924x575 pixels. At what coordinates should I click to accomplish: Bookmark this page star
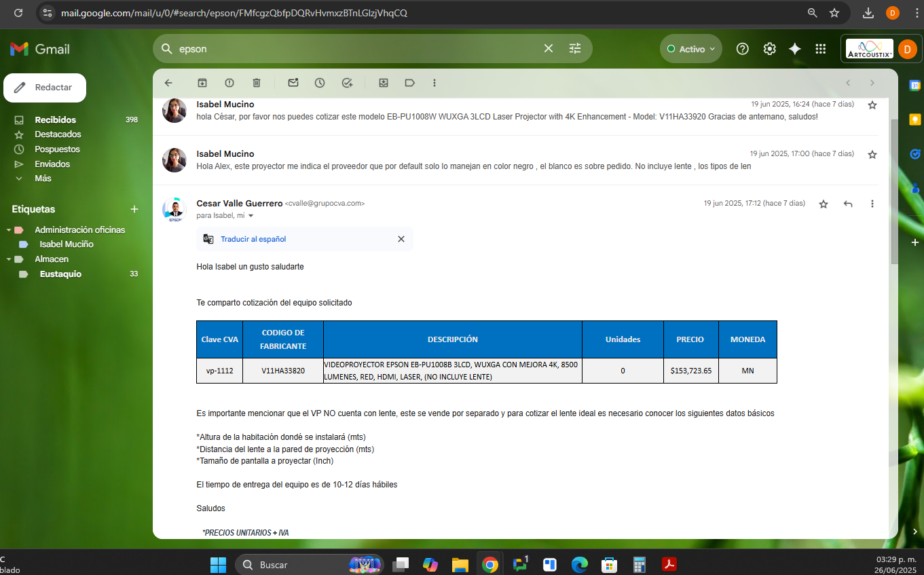(x=834, y=13)
